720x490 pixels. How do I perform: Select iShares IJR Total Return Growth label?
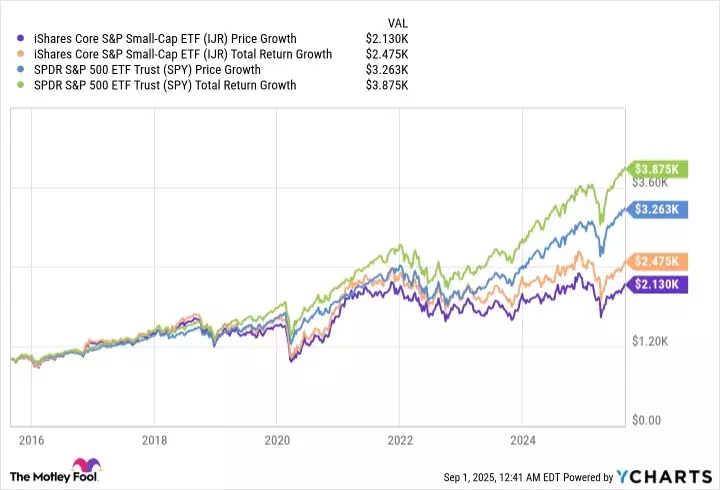[x=183, y=54]
